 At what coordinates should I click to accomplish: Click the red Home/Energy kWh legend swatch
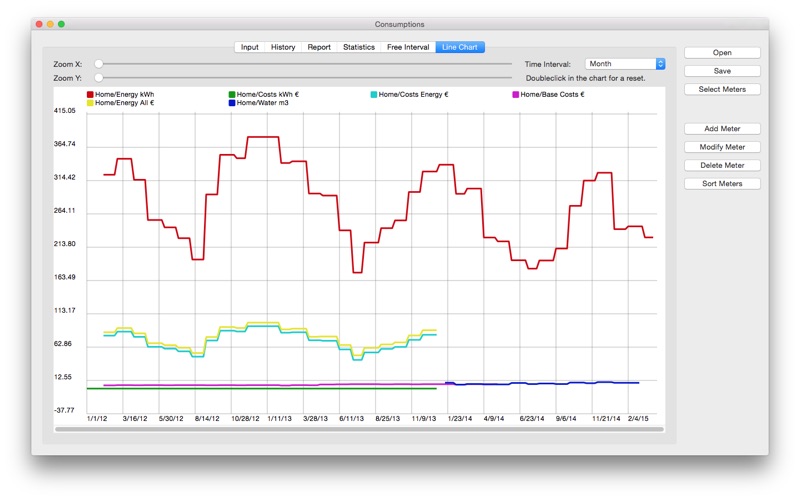[90, 94]
